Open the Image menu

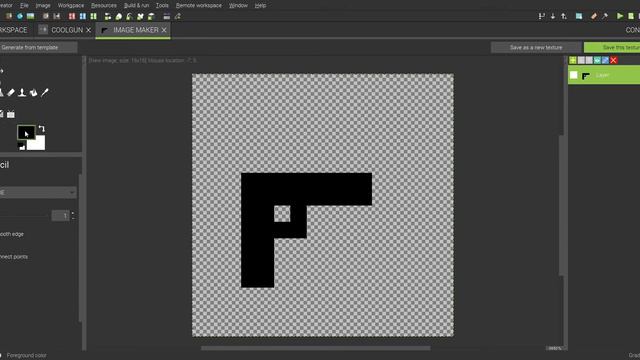pyautogui.click(x=43, y=5)
